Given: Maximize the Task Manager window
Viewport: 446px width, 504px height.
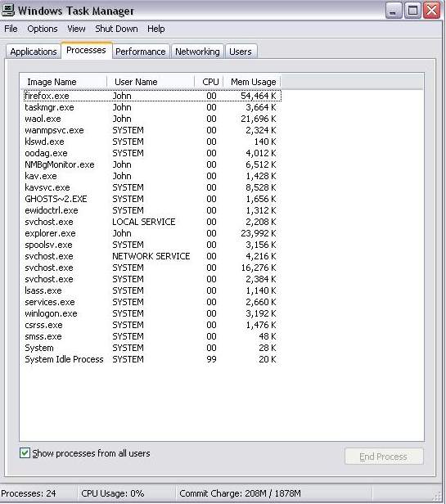Looking at the screenshot, I should (x=412, y=11).
